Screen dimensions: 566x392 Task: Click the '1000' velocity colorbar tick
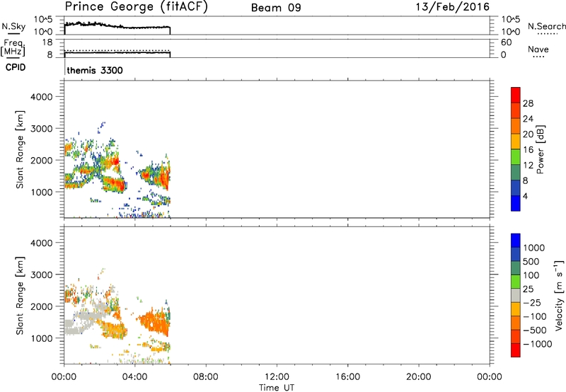click(534, 248)
